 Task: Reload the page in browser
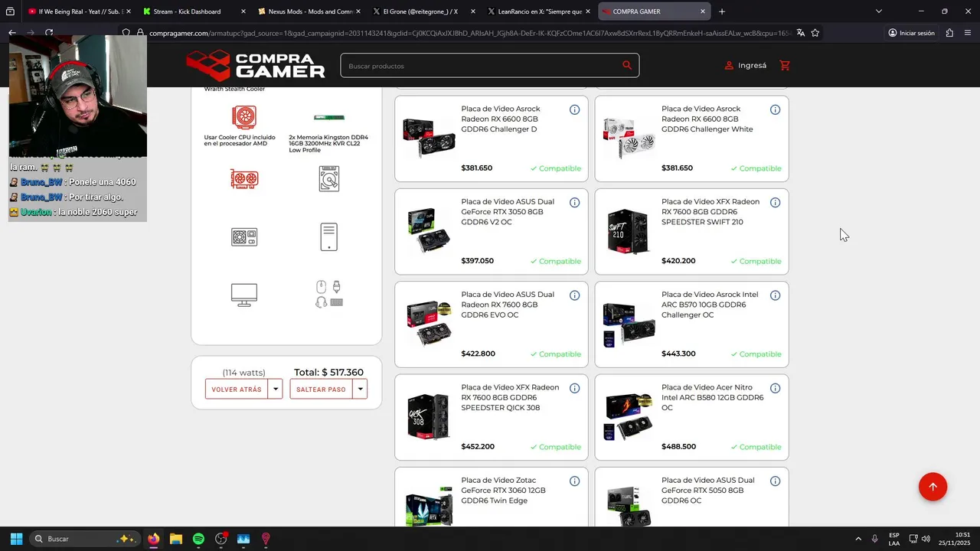click(x=49, y=33)
